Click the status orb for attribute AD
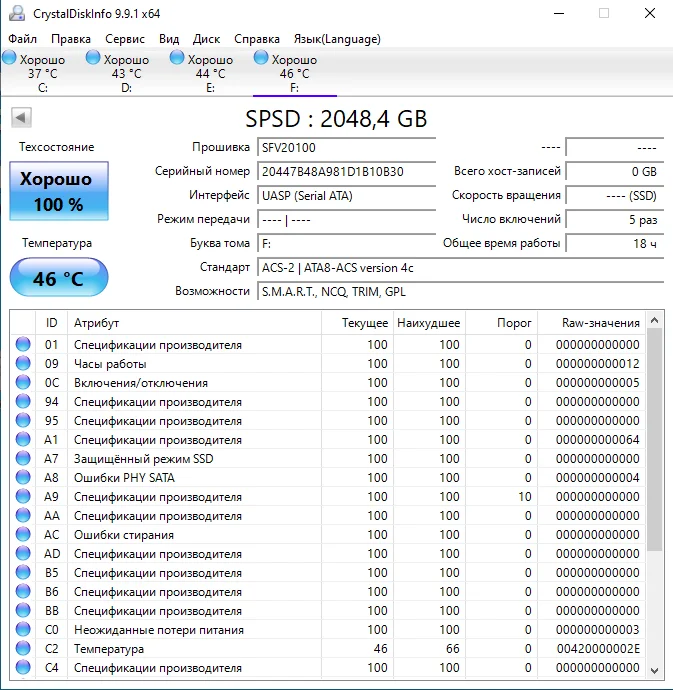The height and width of the screenshot is (690, 673). click(23, 553)
